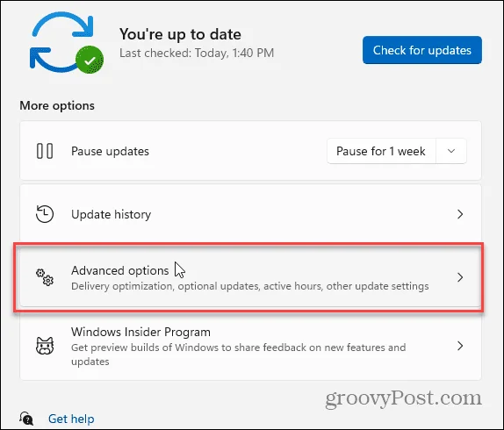Check for updates now
This screenshot has height=430, width=504.
422,50
